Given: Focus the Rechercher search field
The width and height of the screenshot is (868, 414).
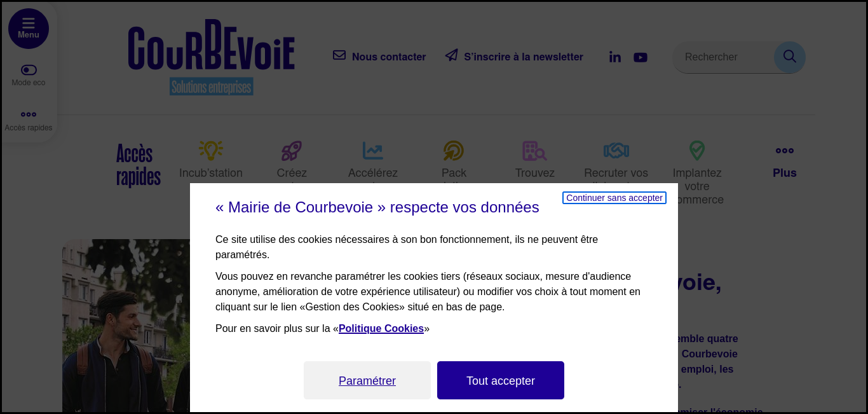Looking at the screenshot, I should (724, 57).
